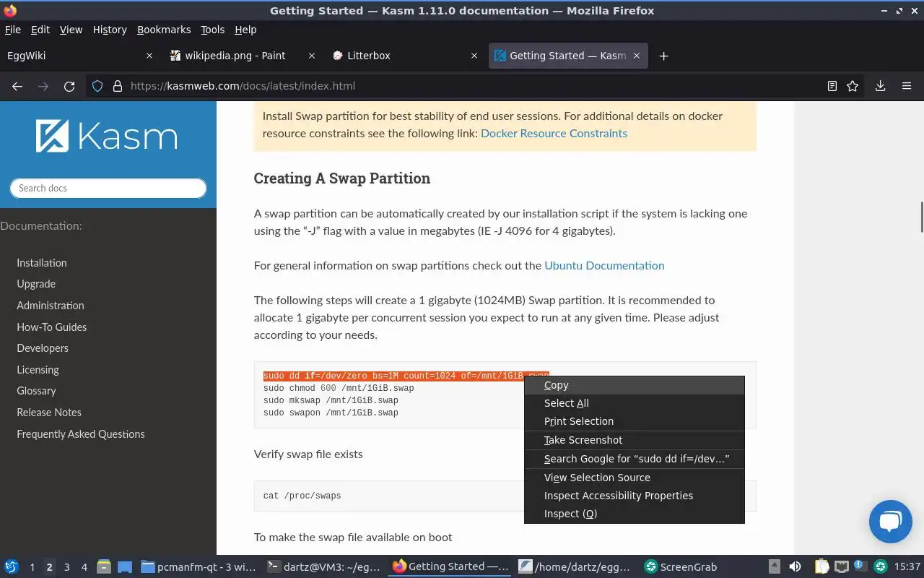Choose Take Screenshot in context menu
924x578 pixels.
634,440
